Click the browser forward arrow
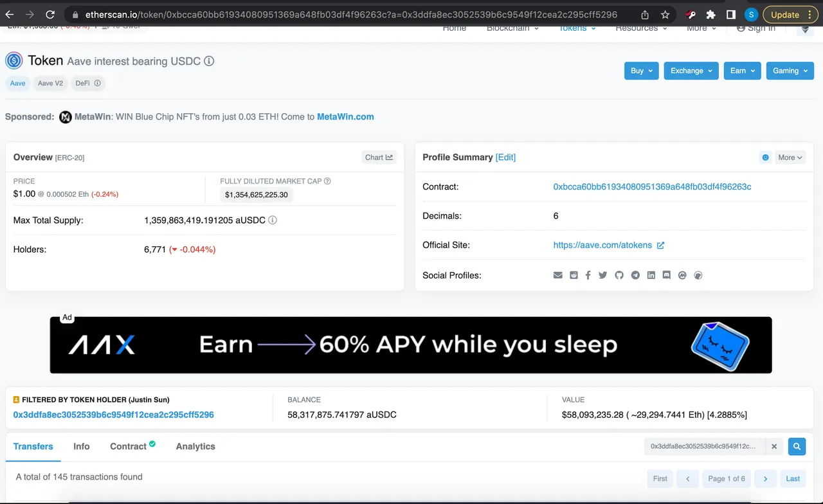This screenshot has height=504, width=823. click(x=30, y=14)
